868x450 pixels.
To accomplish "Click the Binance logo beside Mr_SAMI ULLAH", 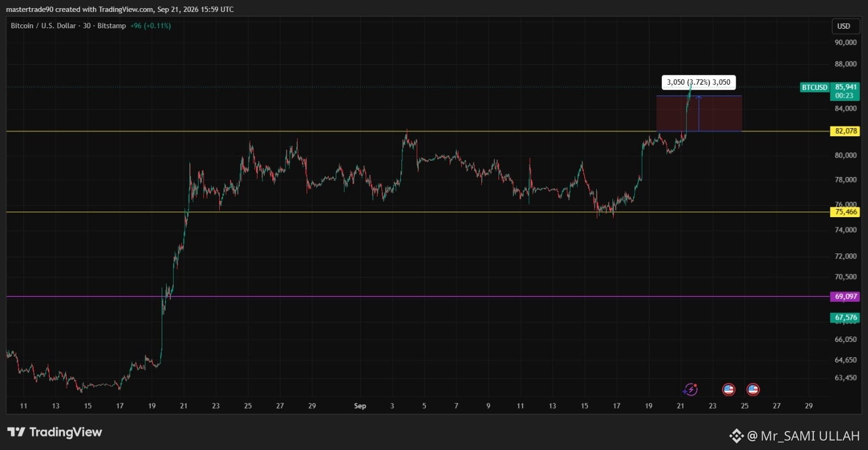I will click(736, 435).
